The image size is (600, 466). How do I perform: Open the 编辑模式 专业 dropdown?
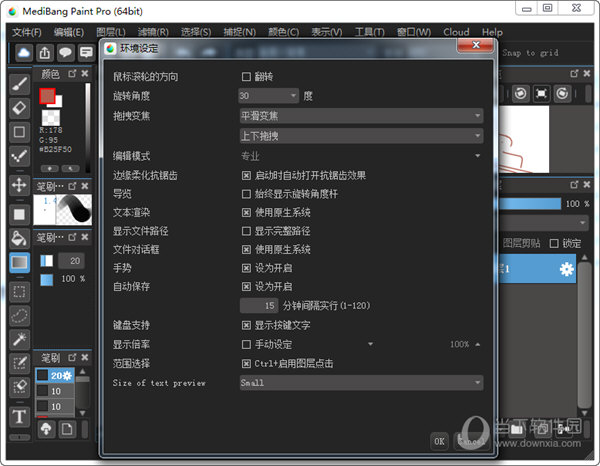(361, 156)
